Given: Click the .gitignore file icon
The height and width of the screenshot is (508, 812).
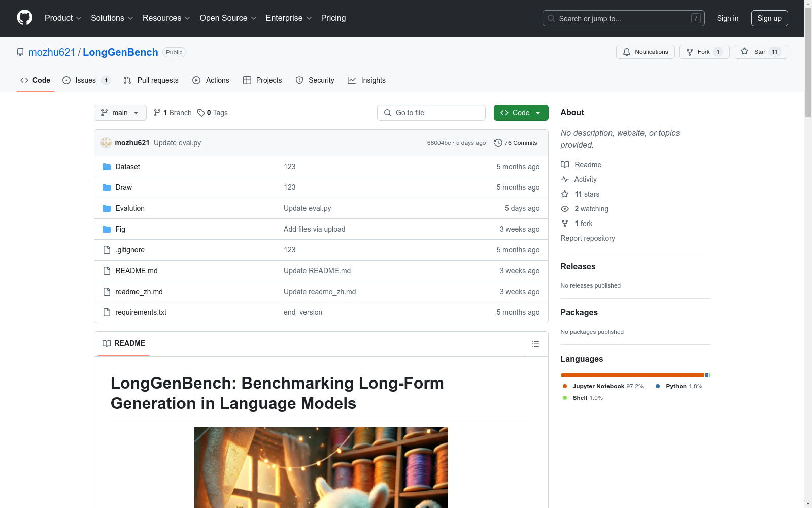Looking at the screenshot, I should coord(107,250).
